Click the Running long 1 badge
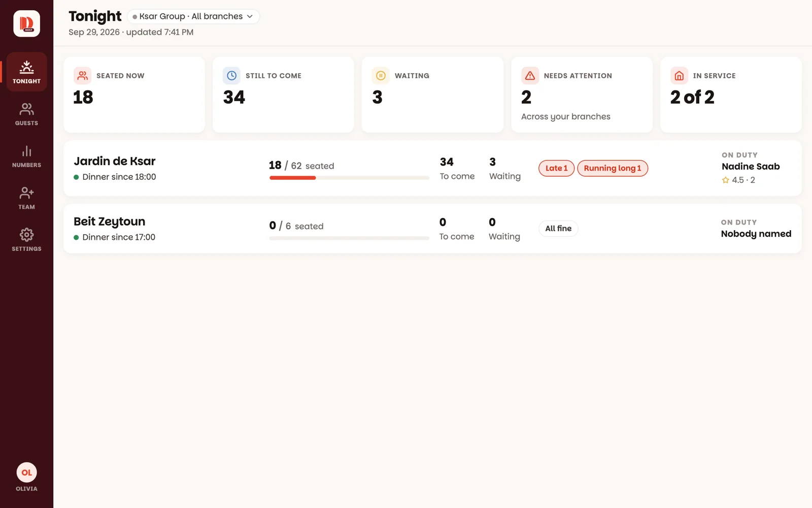 pyautogui.click(x=613, y=168)
